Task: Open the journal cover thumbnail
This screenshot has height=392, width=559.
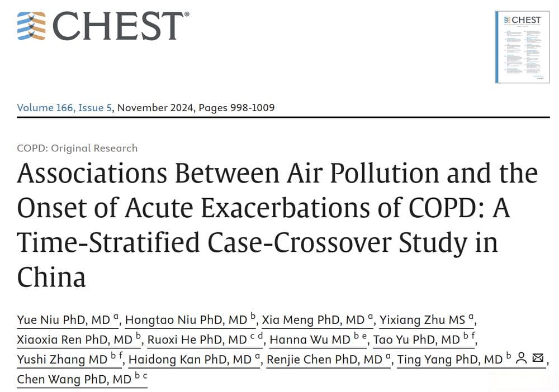Action: [x=522, y=47]
